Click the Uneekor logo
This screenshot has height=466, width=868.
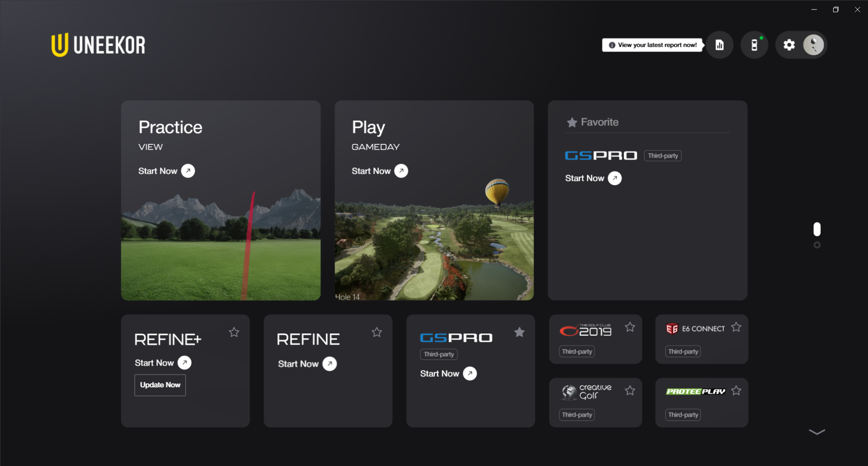coord(98,45)
